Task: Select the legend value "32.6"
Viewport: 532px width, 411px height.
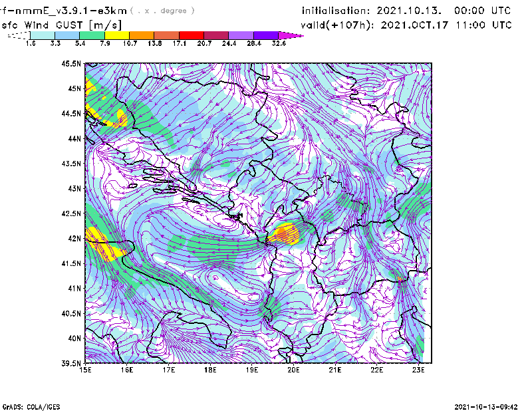Action: 279,43
